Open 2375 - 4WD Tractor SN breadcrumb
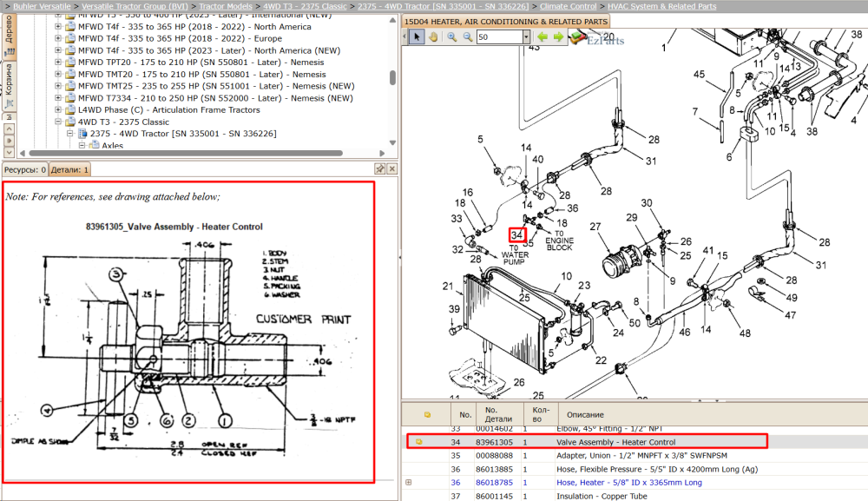Image resolution: width=868 pixels, height=501 pixels. 444,6
